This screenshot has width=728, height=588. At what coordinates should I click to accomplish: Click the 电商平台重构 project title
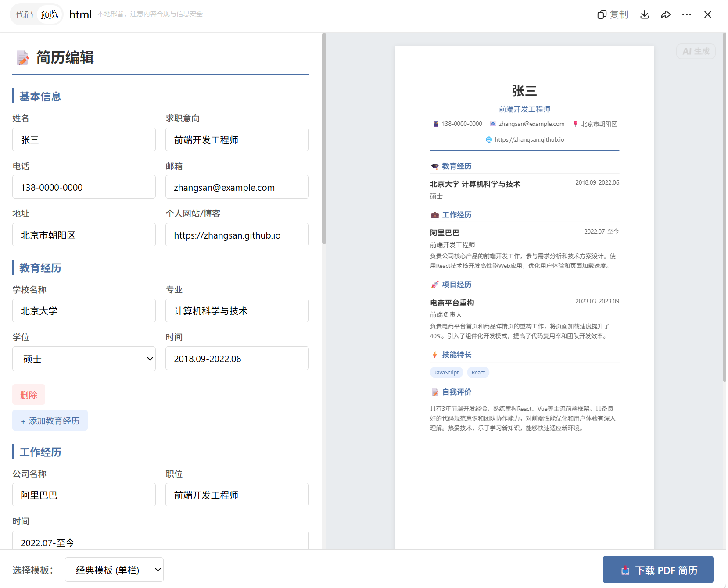(452, 303)
